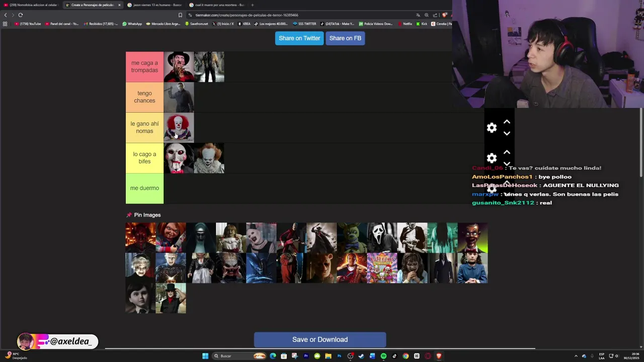Open File Explorer from the taskbar
The width and height of the screenshot is (644, 362).
click(x=329, y=356)
